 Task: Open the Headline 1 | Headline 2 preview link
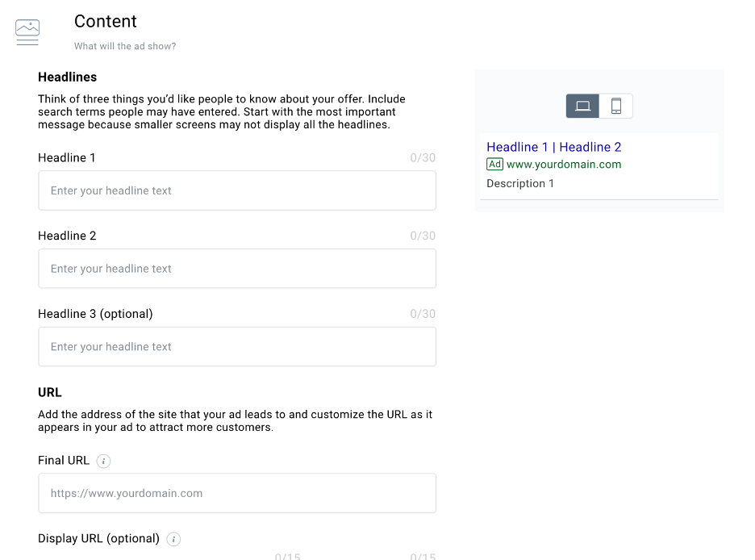click(553, 147)
